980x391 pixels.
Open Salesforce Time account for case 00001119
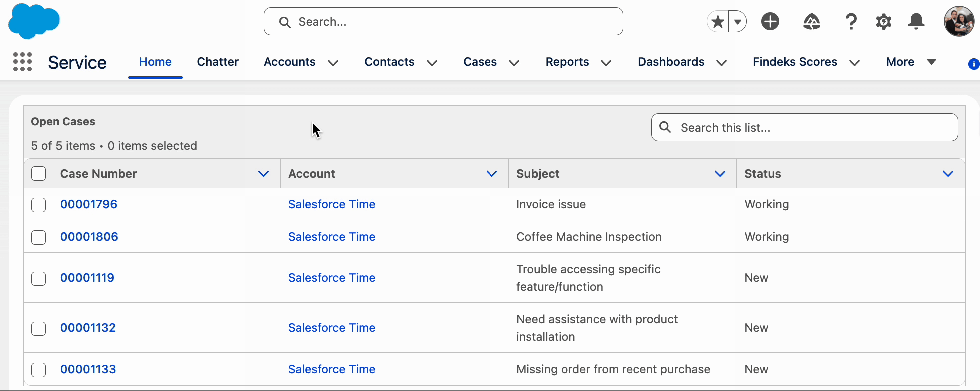pyautogui.click(x=331, y=278)
